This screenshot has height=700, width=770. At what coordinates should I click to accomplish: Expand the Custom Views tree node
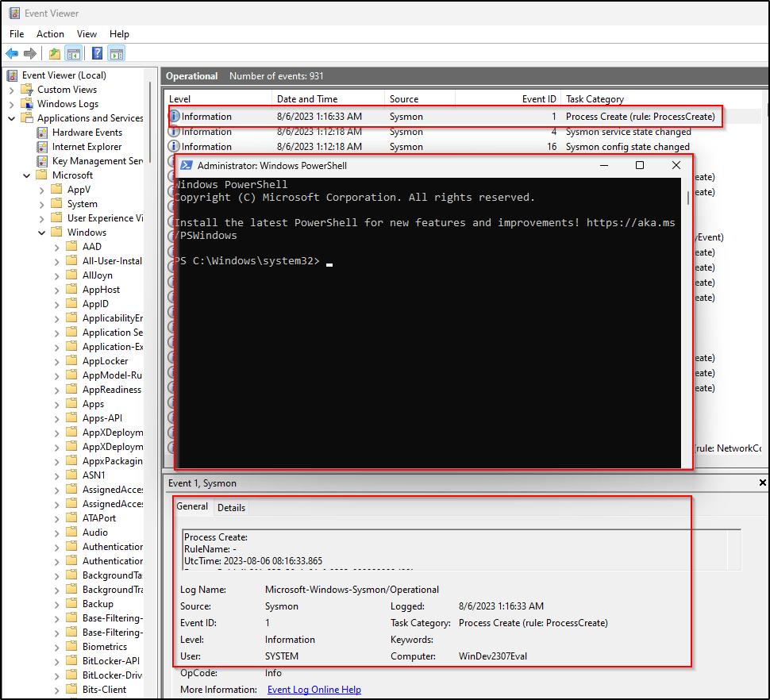12,90
